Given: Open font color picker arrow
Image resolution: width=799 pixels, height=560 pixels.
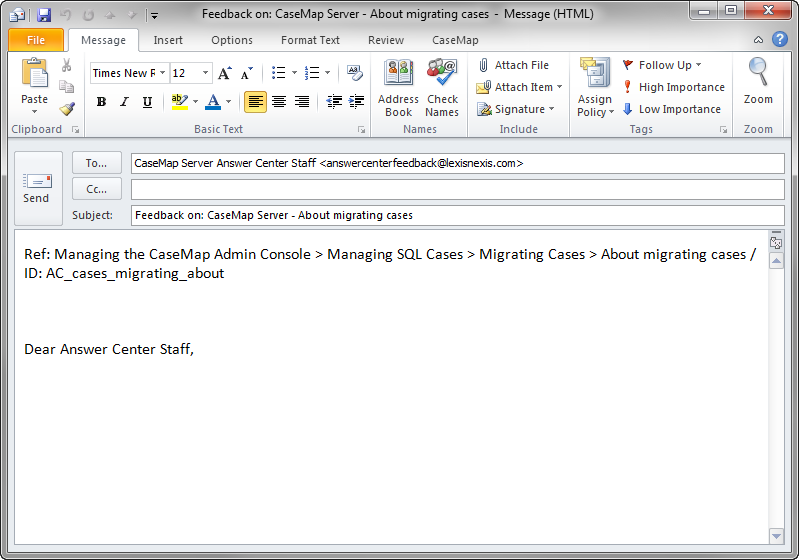Looking at the screenshot, I should [228, 102].
